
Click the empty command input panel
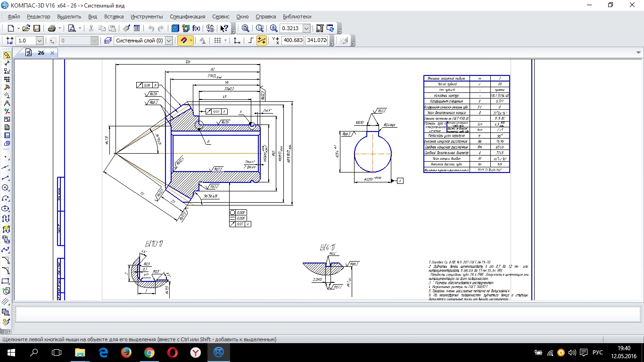click(x=328, y=313)
